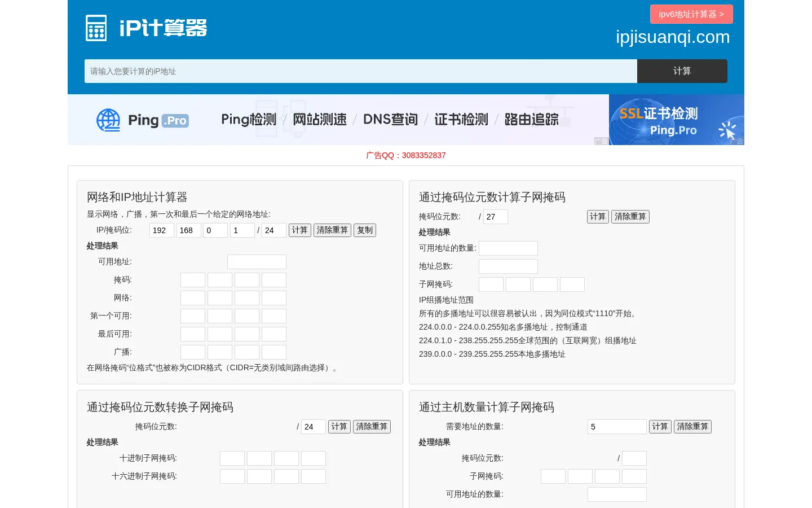This screenshot has width=812, height=508.
Task: Click Ping检测 in the Ping.Pro banner
Action: point(249,120)
